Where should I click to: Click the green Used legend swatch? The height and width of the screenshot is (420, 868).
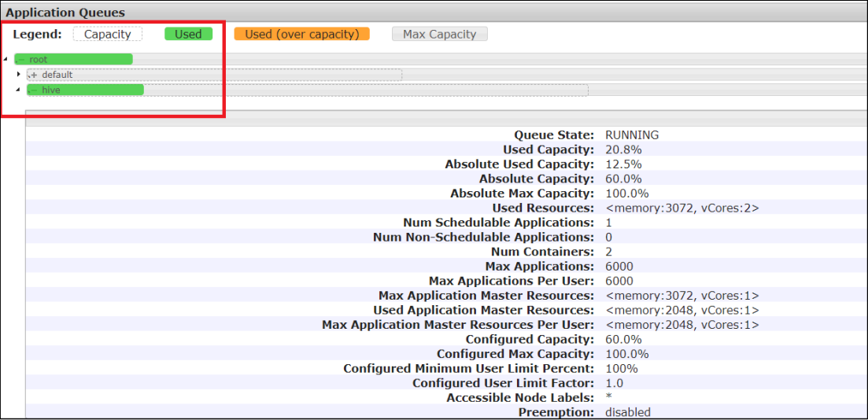click(x=188, y=34)
